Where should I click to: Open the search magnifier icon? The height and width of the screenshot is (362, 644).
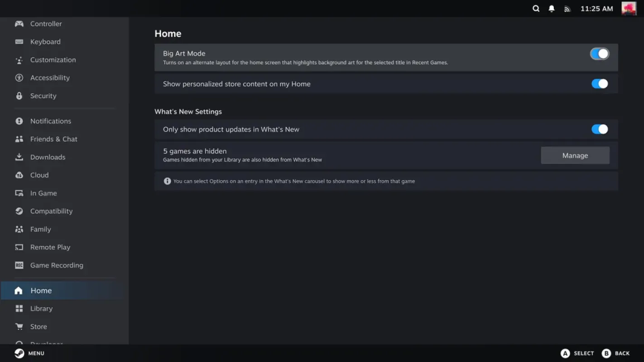(x=536, y=9)
